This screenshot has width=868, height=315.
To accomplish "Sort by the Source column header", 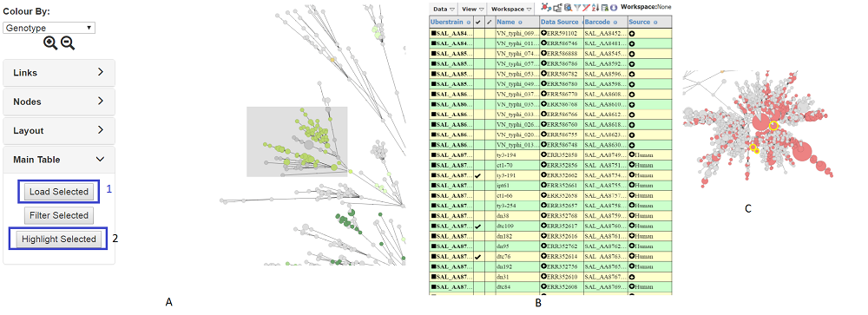I will click(640, 23).
